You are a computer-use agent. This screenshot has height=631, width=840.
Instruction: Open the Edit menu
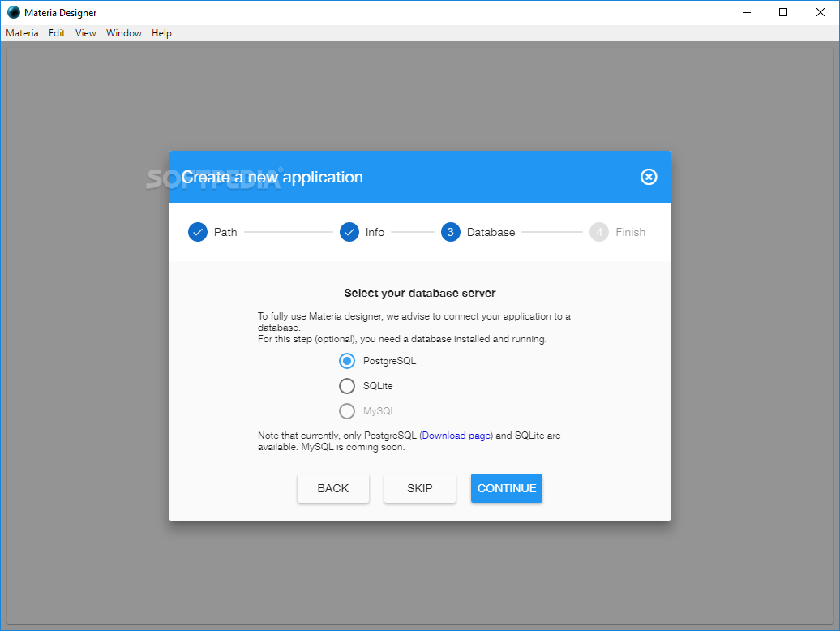click(x=57, y=33)
